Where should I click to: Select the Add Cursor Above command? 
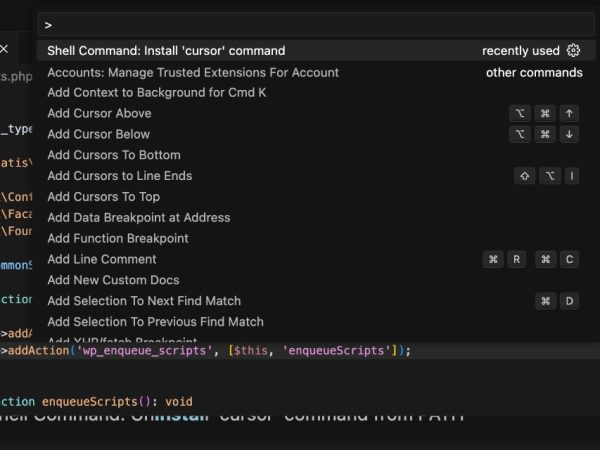click(316, 113)
